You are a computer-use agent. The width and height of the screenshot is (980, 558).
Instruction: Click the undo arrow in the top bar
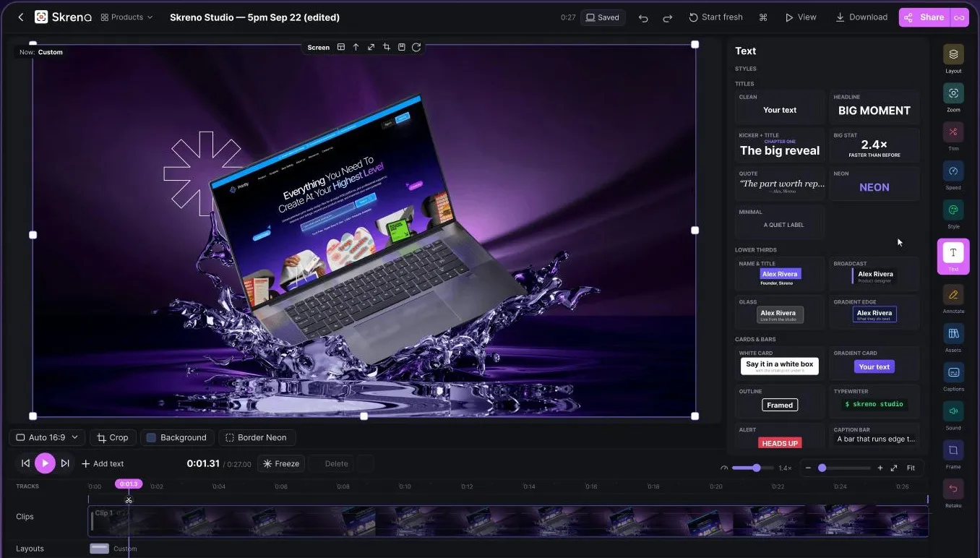[643, 17]
